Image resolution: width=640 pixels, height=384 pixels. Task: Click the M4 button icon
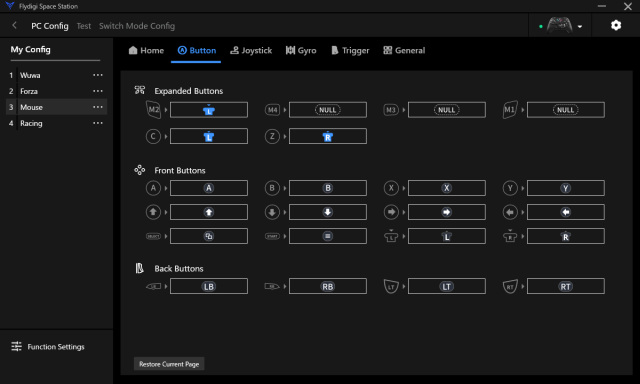273,110
